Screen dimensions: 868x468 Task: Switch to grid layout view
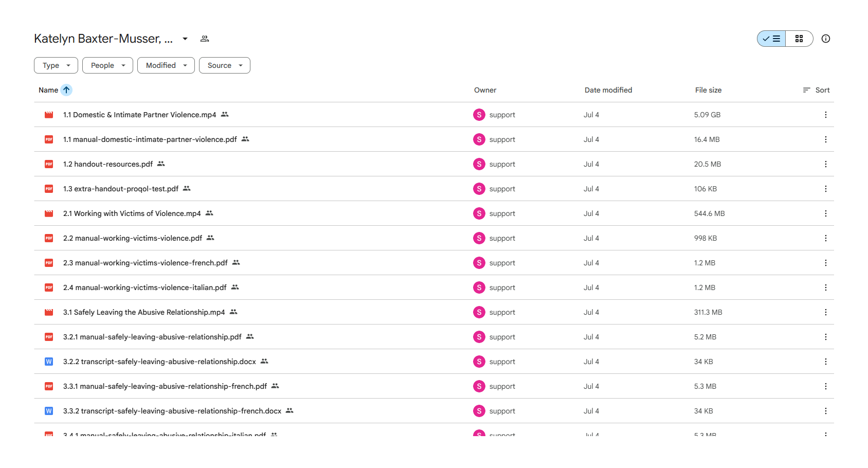tap(799, 39)
